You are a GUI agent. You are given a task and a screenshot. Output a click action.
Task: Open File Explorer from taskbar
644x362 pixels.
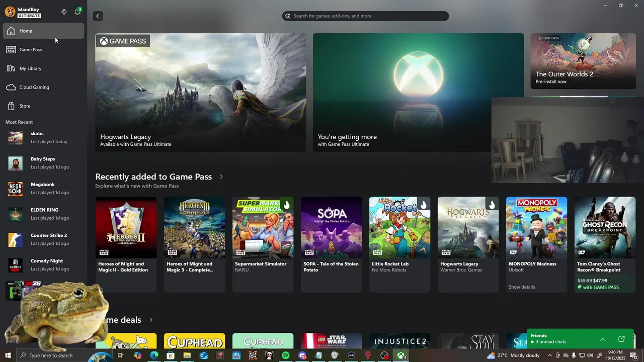tap(187, 355)
